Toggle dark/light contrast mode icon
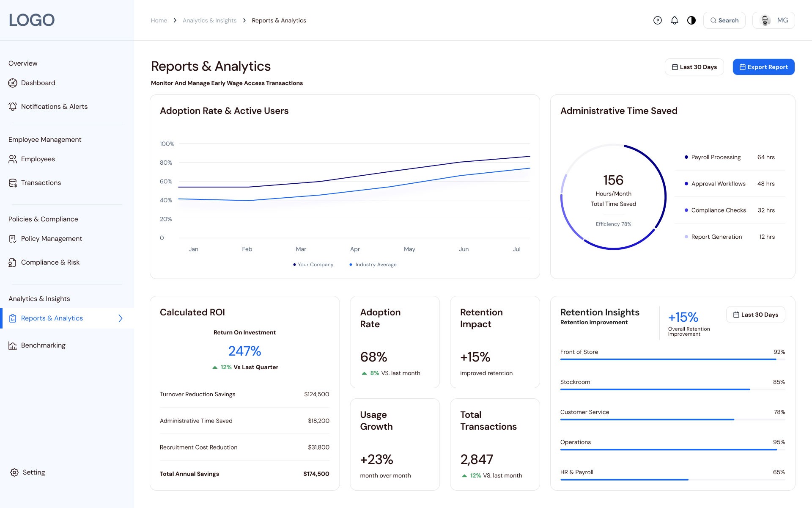Viewport: 812px width, 508px height. [x=691, y=20]
